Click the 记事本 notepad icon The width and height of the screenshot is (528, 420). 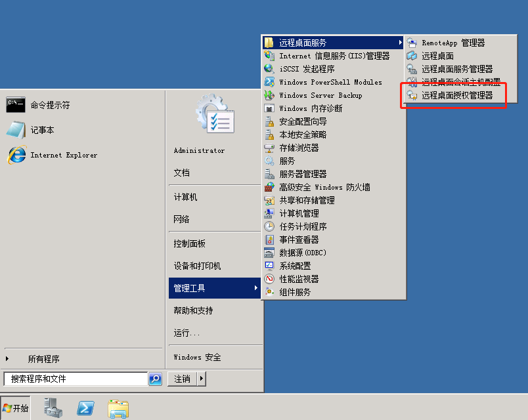tap(16, 130)
